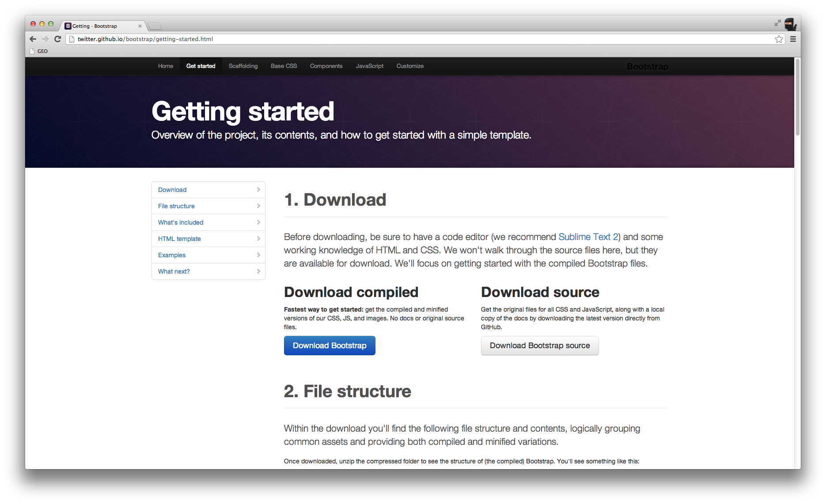The height and width of the screenshot is (504, 826).
Task: Jump to Download in the sidebar
Action: pyautogui.click(x=208, y=190)
